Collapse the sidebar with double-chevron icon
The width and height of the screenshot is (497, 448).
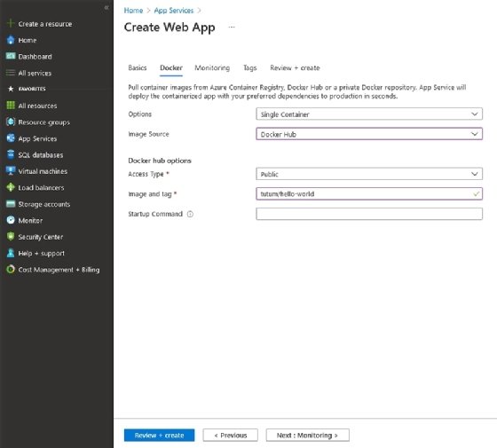(106, 7)
